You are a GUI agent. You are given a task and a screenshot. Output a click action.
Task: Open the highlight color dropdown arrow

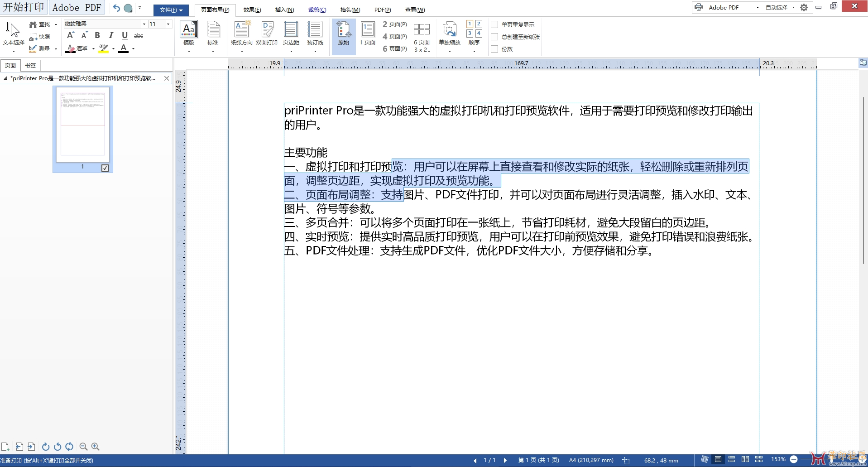coord(113,48)
